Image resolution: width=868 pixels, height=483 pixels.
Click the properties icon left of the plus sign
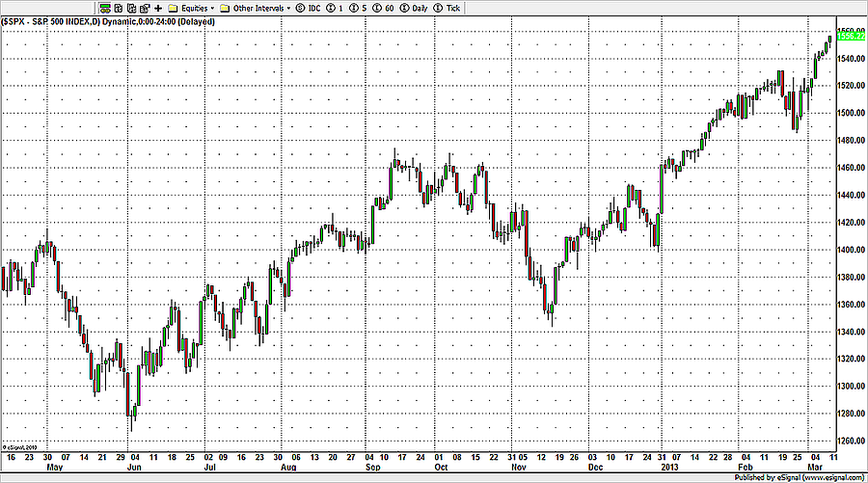click(x=143, y=8)
